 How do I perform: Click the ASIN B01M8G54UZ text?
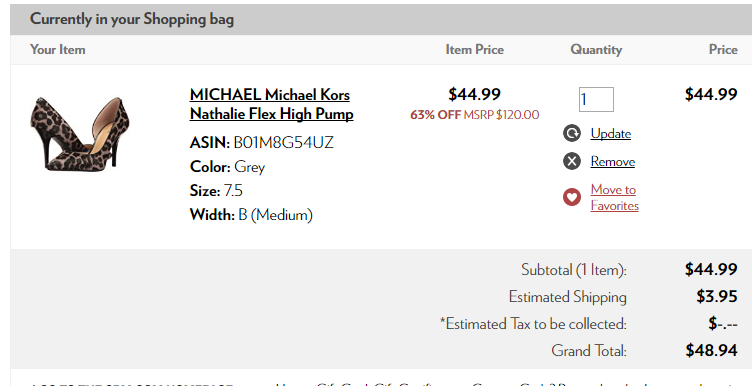coord(261,142)
